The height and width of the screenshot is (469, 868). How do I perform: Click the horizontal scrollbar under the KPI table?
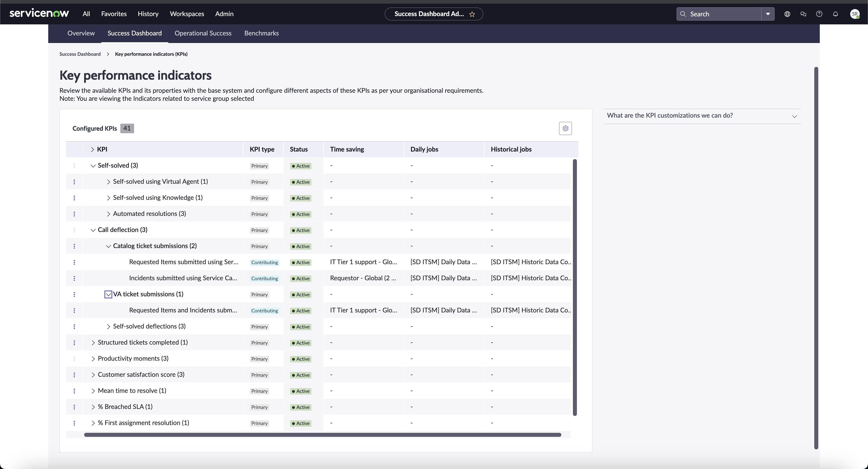pos(322,435)
